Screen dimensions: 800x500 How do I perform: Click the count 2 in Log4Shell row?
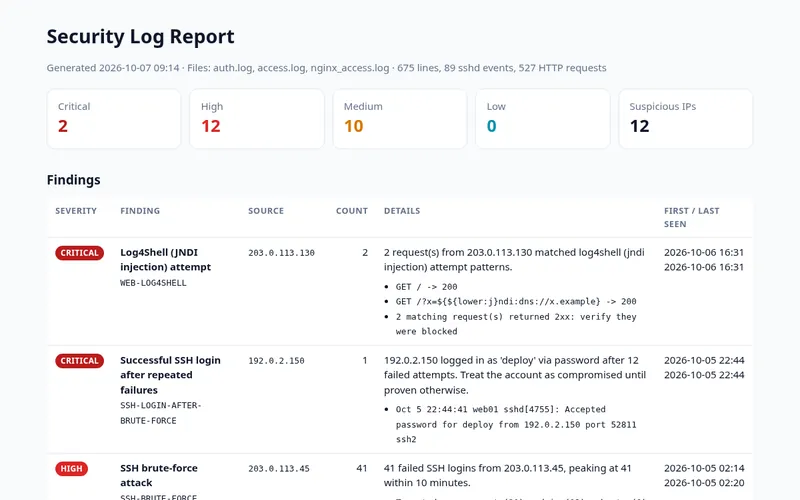coord(365,253)
